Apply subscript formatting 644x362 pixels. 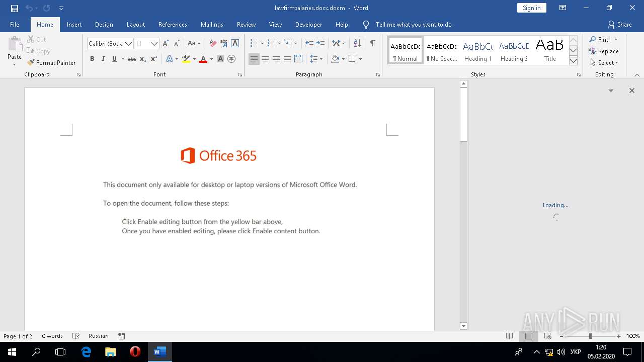coord(143,59)
